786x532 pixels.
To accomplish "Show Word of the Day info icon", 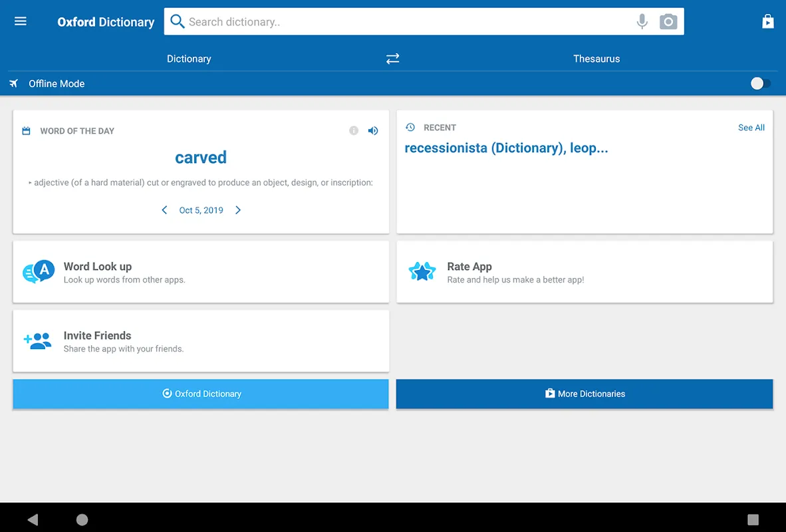I will (354, 131).
